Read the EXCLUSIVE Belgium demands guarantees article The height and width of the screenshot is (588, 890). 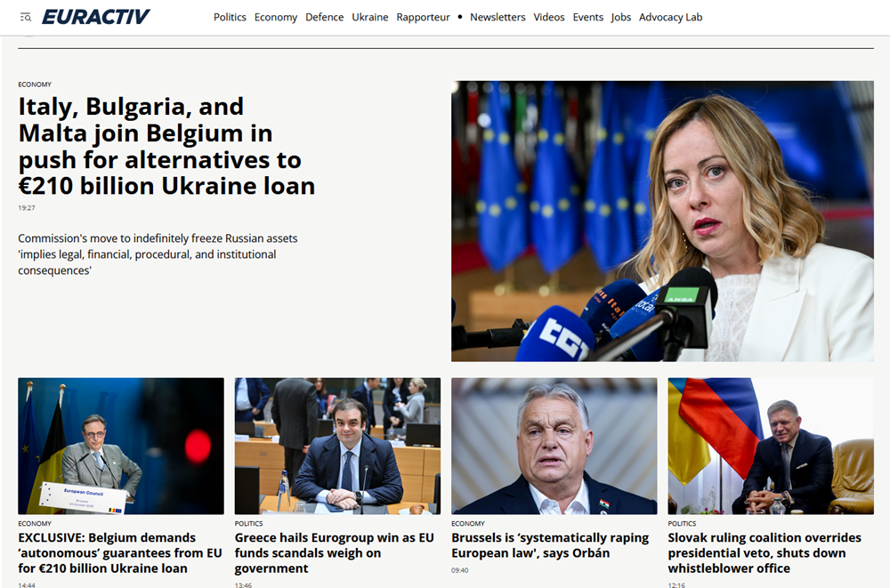coord(120,552)
